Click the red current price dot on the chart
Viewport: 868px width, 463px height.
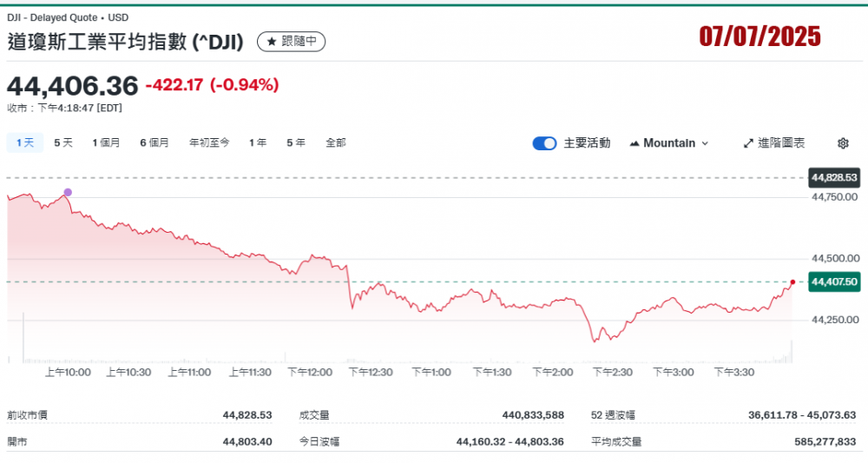792,282
